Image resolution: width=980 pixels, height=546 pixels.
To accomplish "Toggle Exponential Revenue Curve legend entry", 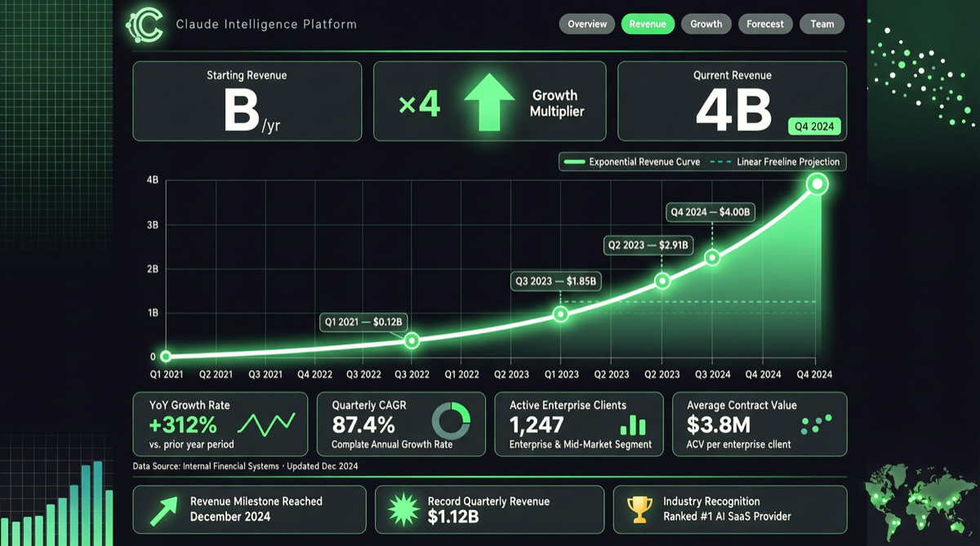I will pyautogui.click(x=632, y=162).
